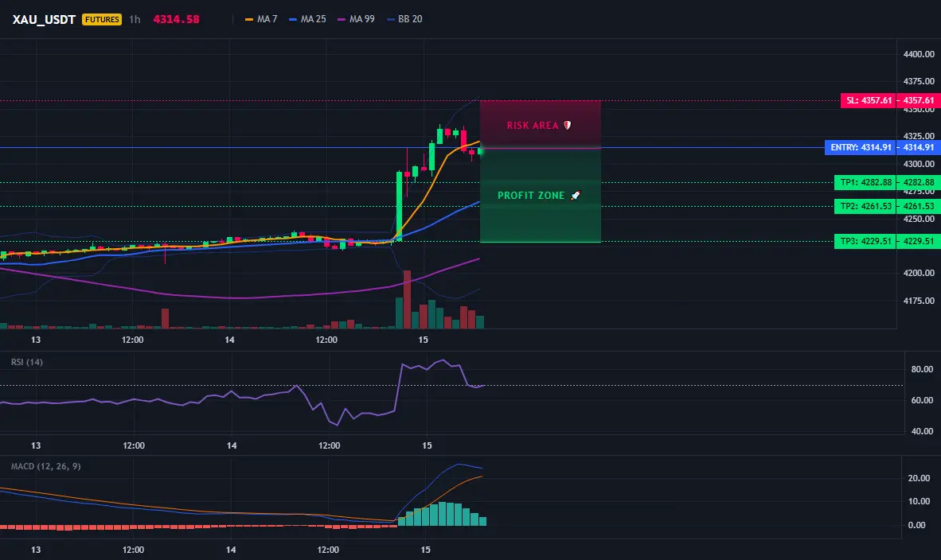Click the ENTRY: 4314.91 label
Image resolution: width=941 pixels, height=560 pixels.
click(861, 147)
